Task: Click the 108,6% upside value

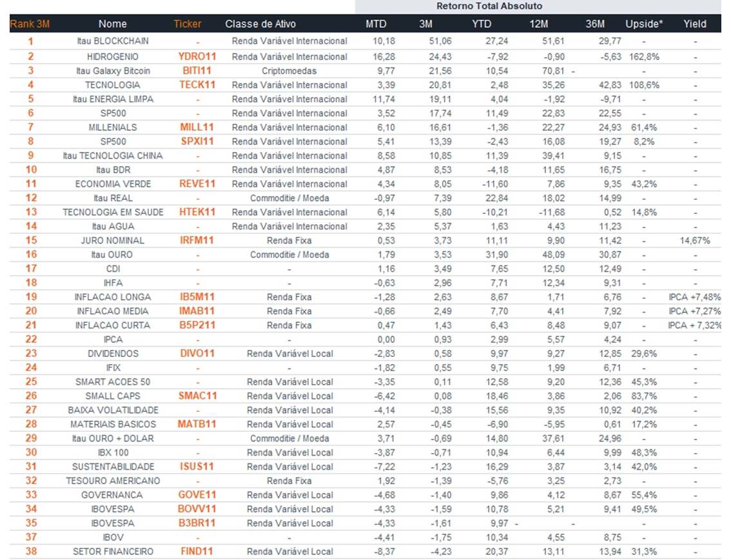Action: pos(644,85)
